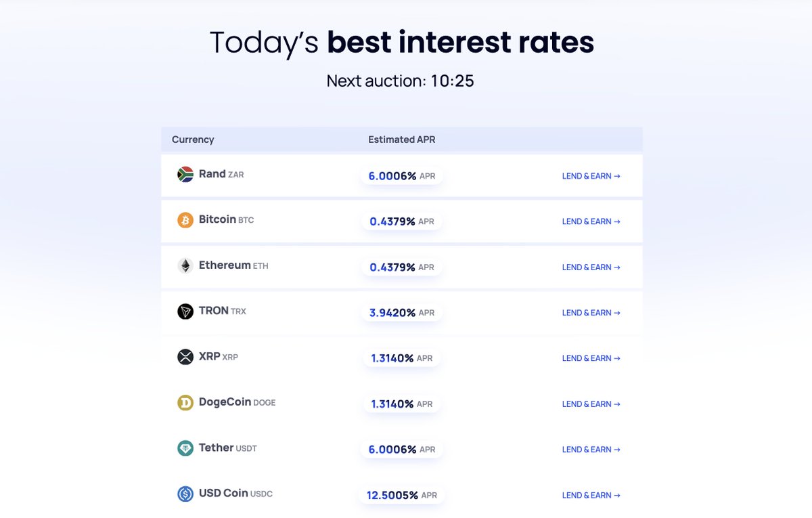Open Lend & Earn for Rand
Image resolution: width=812 pixels, height=518 pixels.
[x=591, y=176]
